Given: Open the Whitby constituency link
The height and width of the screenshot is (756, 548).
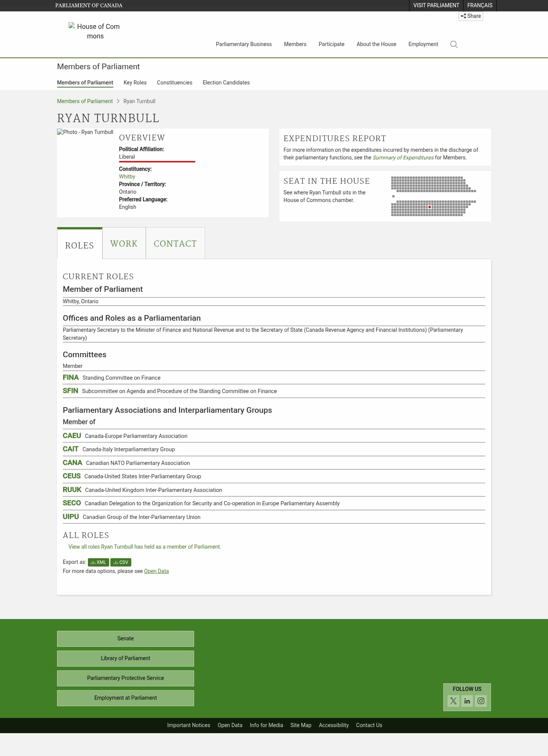Looking at the screenshot, I should (127, 177).
